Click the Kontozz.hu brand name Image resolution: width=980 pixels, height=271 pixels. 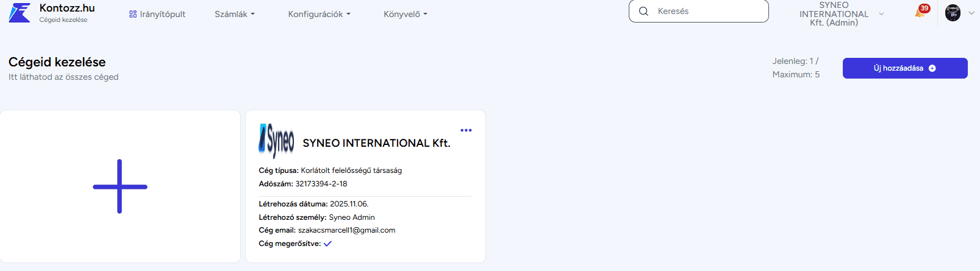coord(67,9)
